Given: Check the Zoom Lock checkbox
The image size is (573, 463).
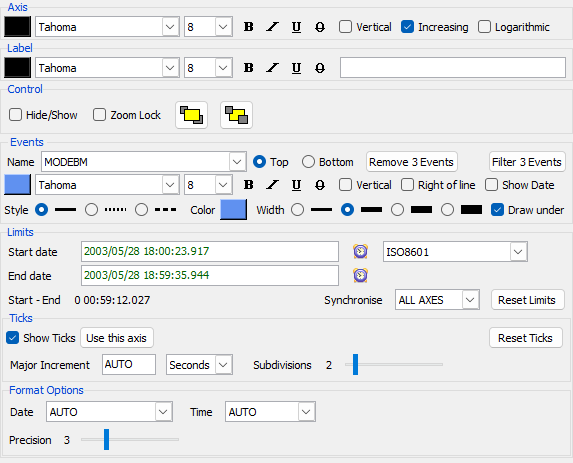Looking at the screenshot, I should click(99, 115).
